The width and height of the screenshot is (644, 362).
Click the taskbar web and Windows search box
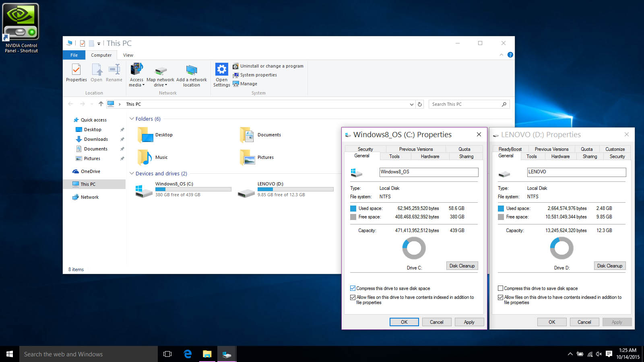tap(89, 354)
